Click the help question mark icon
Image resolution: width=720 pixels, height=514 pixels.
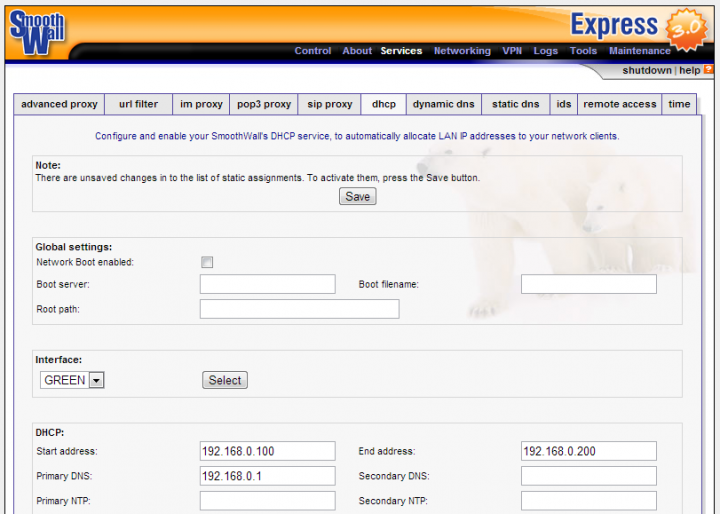point(708,70)
